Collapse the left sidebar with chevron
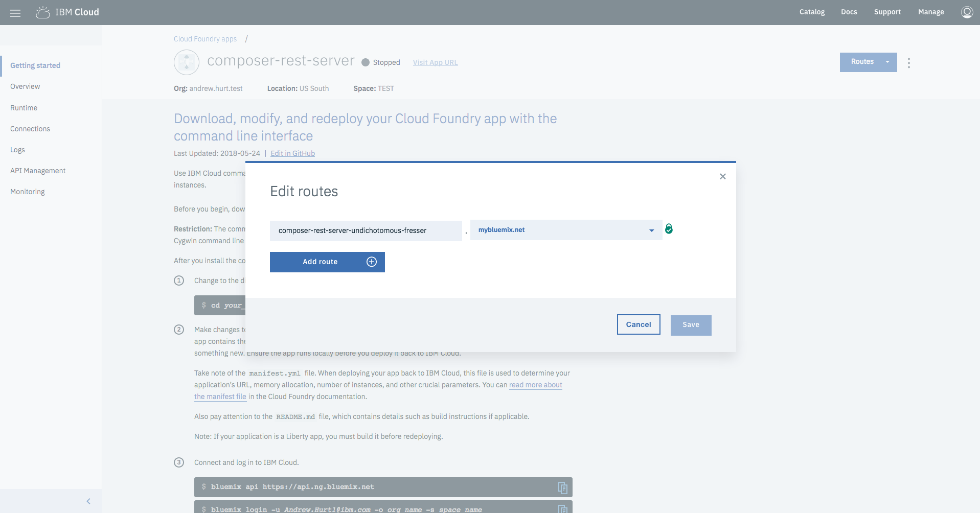The height and width of the screenshot is (513, 980). 88,501
